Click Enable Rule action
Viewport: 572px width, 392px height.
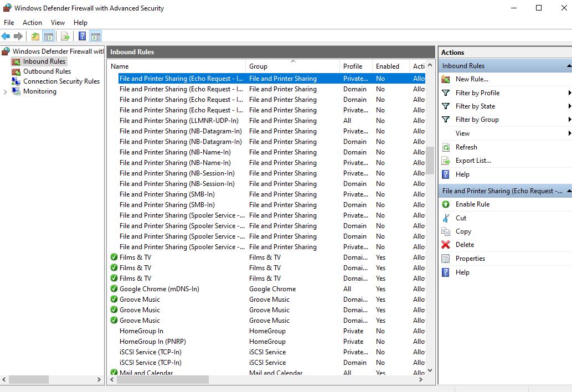point(472,204)
